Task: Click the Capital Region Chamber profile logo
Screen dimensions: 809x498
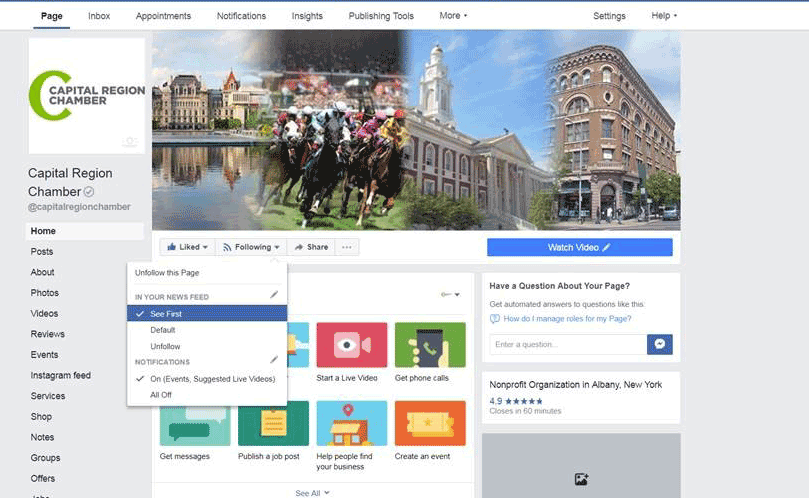Action: [x=87, y=96]
